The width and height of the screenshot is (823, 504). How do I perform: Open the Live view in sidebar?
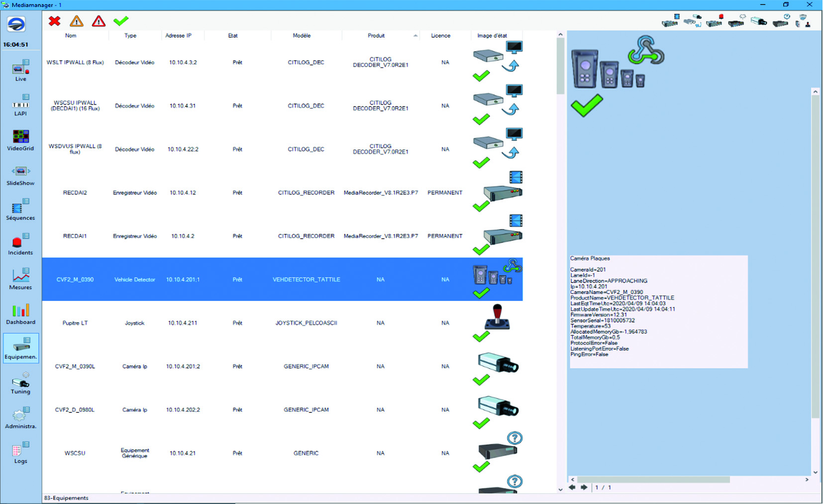[x=20, y=70]
